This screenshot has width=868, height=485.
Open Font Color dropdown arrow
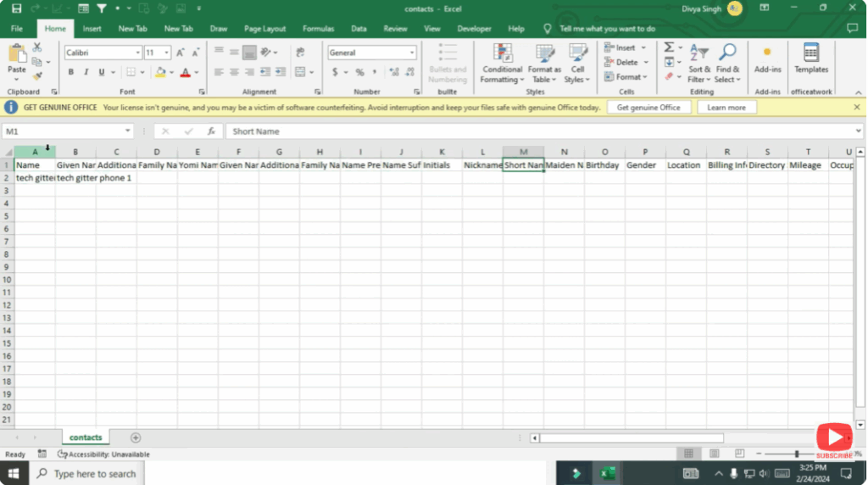click(x=197, y=72)
